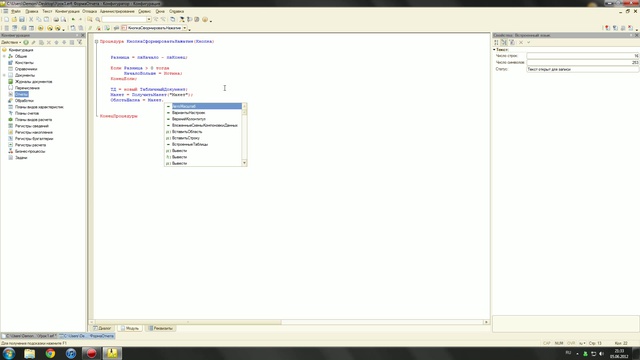Open the Сервис menu

[x=144, y=11]
